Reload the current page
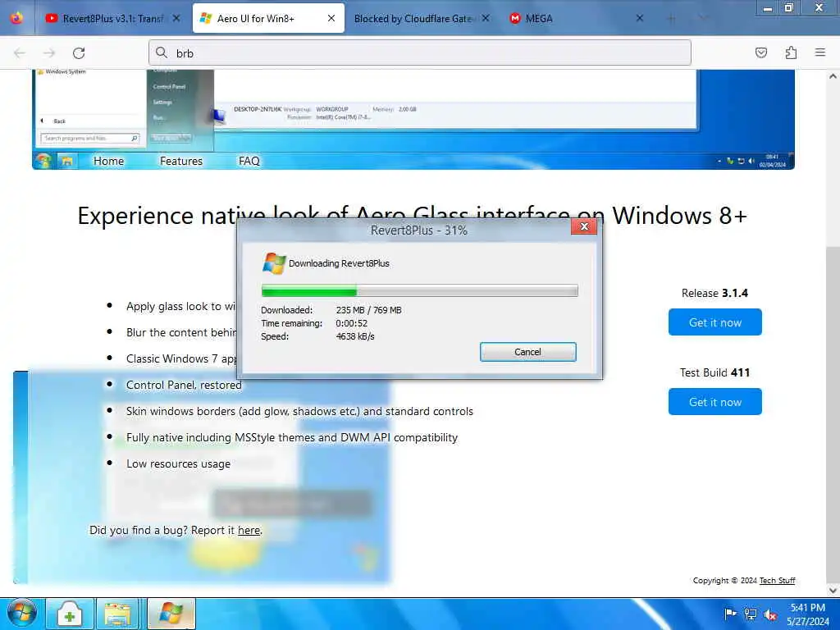This screenshot has width=840, height=630. (x=79, y=53)
